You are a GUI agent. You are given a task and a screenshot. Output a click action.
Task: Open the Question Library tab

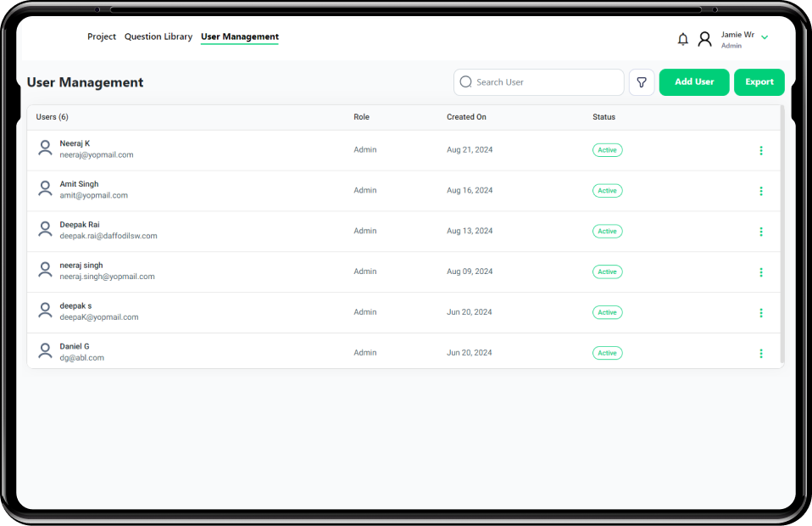tap(159, 36)
